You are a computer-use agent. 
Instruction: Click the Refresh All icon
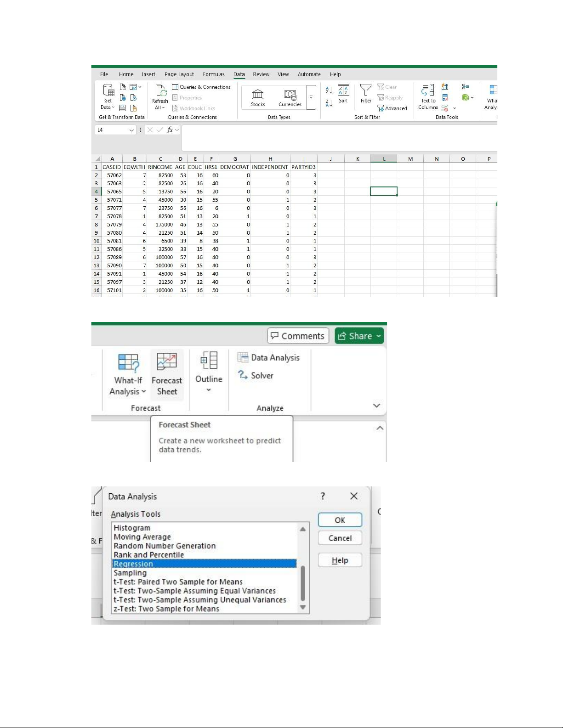pos(160,90)
